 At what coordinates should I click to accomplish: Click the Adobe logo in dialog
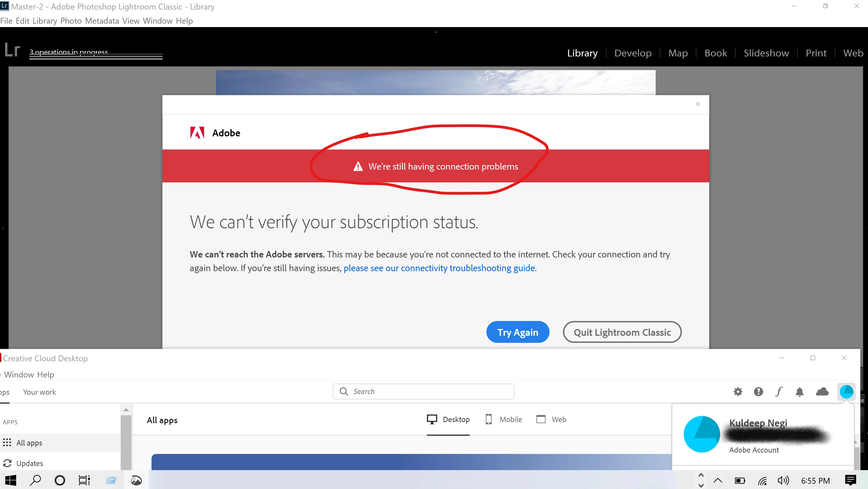tap(197, 133)
